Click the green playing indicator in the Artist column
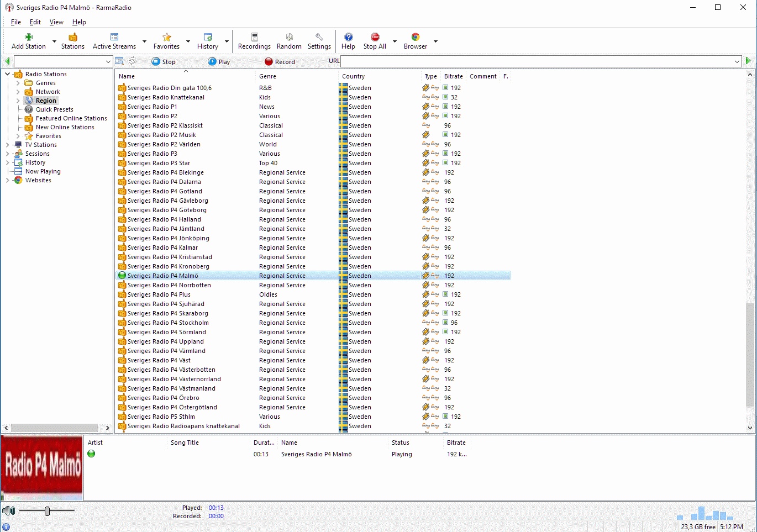The width and height of the screenshot is (757, 532). pyautogui.click(x=91, y=454)
